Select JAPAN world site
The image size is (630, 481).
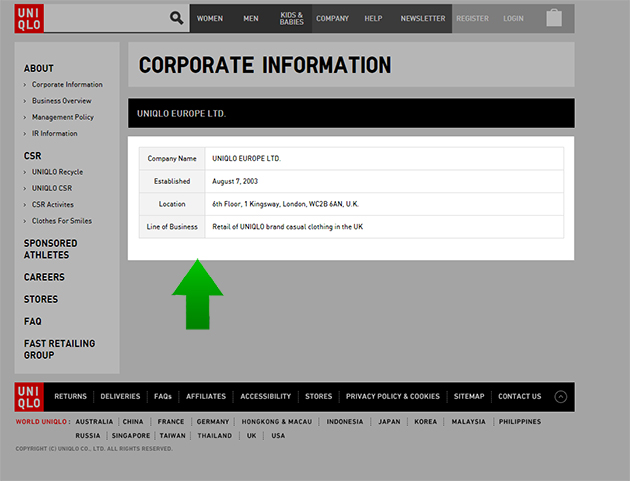point(389,422)
